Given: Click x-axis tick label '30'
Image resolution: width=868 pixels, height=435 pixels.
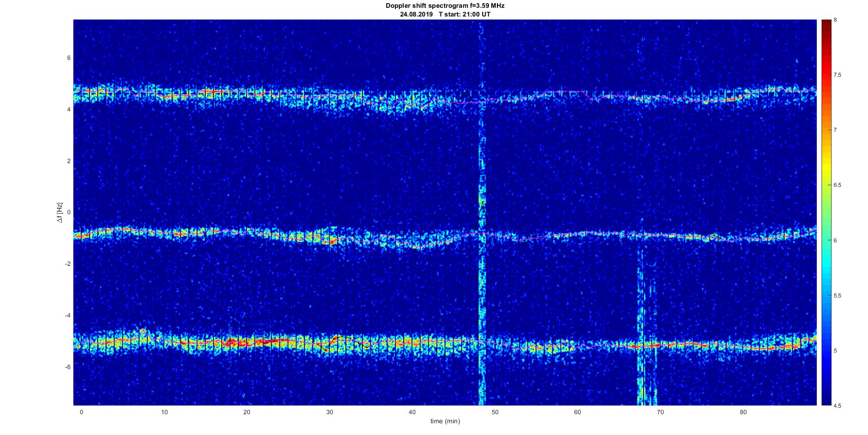Looking at the screenshot, I should [329, 412].
